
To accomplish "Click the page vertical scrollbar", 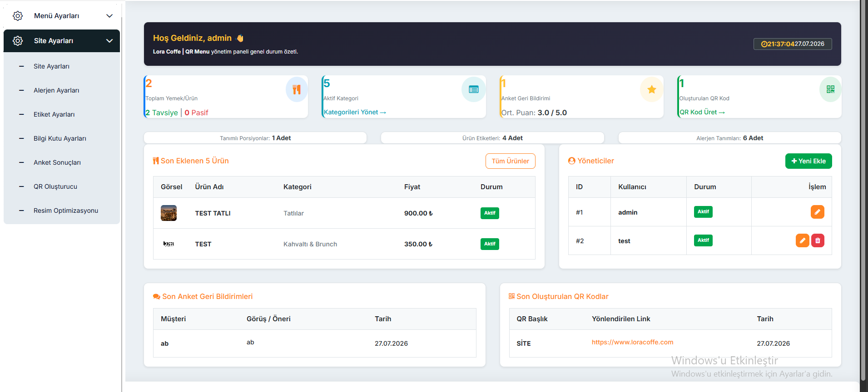I will coord(863,191).
